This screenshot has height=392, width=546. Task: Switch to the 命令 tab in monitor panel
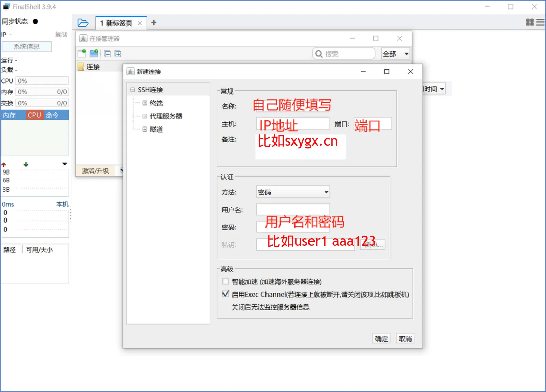pyautogui.click(x=53, y=115)
